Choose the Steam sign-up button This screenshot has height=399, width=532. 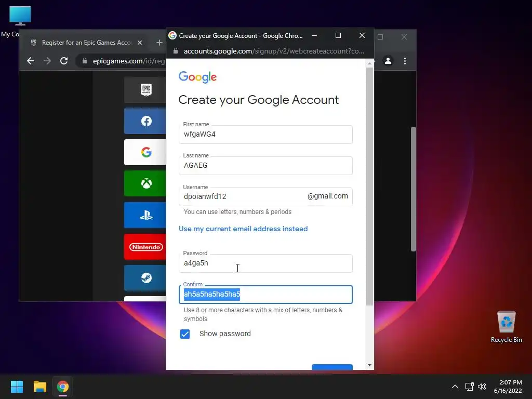pyautogui.click(x=145, y=278)
